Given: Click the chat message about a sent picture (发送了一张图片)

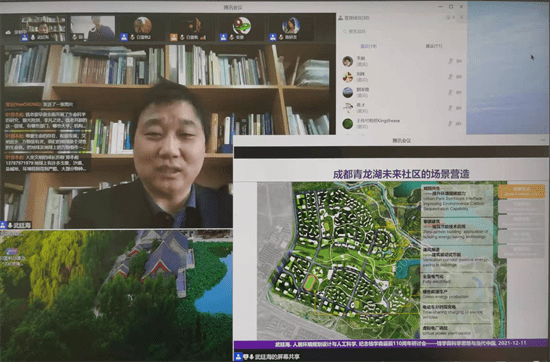Looking at the screenshot, I should click(39, 104).
